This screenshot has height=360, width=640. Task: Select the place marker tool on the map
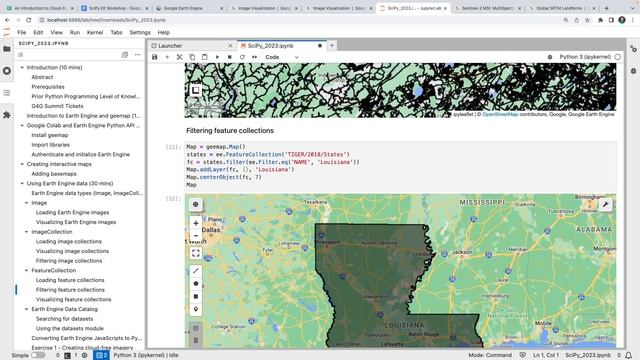pos(196,309)
